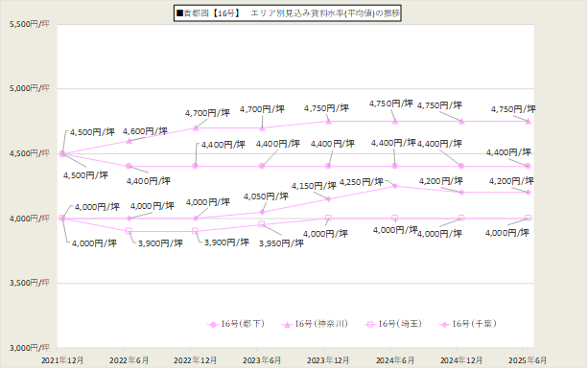
Task: Select the 16号(都下) legend entry
Action: pyautogui.click(x=236, y=324)
